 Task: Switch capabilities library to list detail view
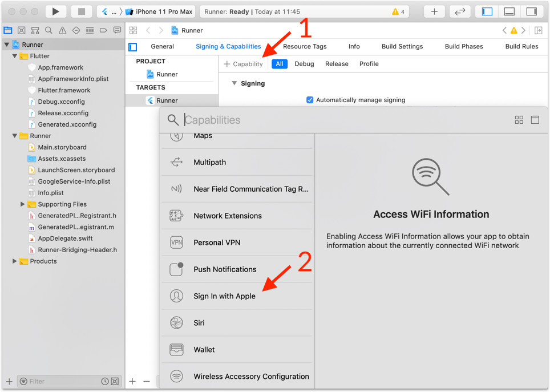(x=535, y=120)
